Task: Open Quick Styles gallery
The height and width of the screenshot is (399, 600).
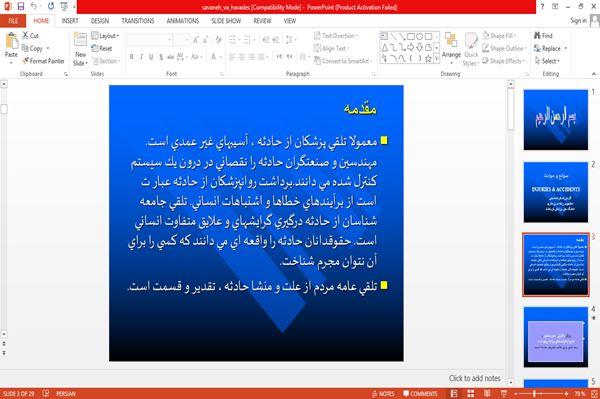Action: pos(471,50)
